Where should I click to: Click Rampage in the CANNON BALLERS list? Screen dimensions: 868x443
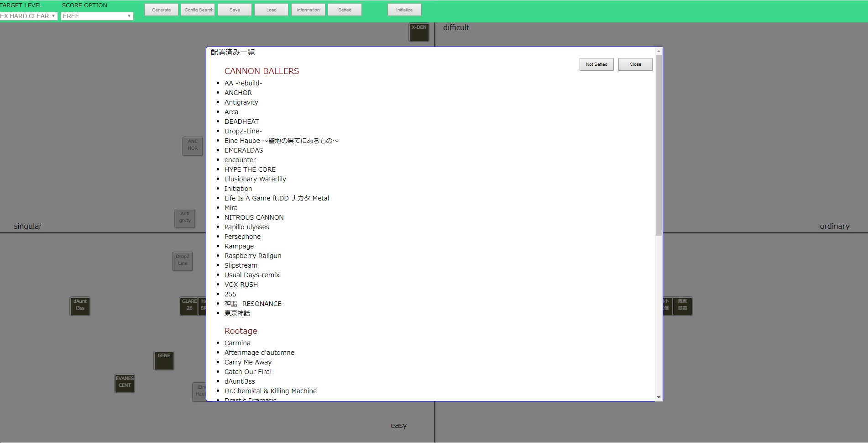239,246
